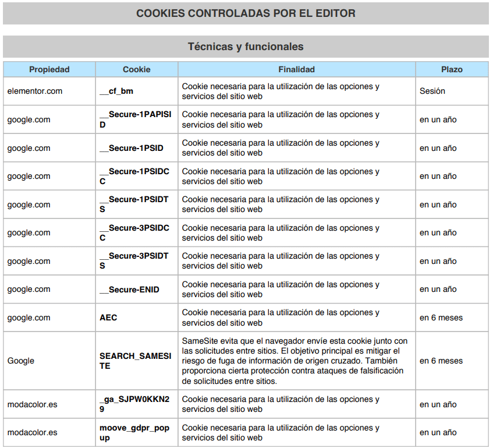Click the Plazo column header

(452, 69)
